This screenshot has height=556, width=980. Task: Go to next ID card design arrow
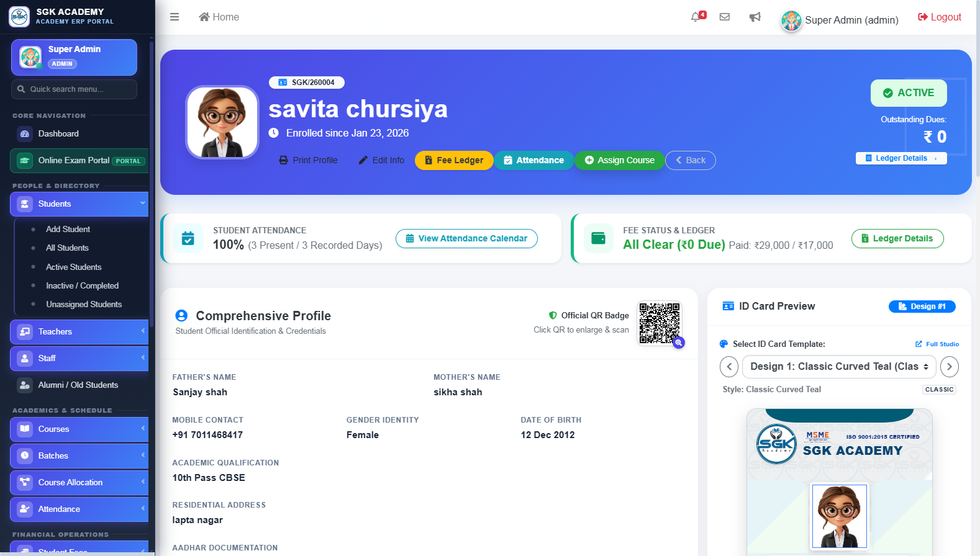click(950, 367)
